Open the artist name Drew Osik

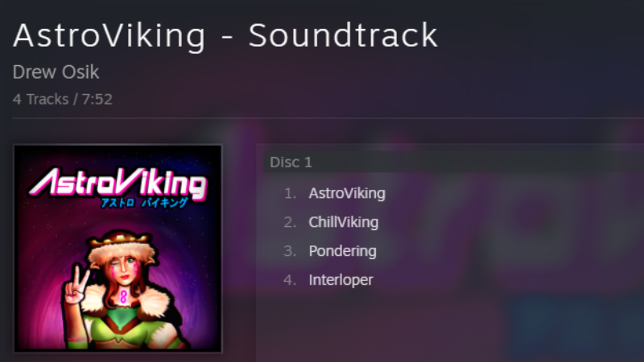56,72
